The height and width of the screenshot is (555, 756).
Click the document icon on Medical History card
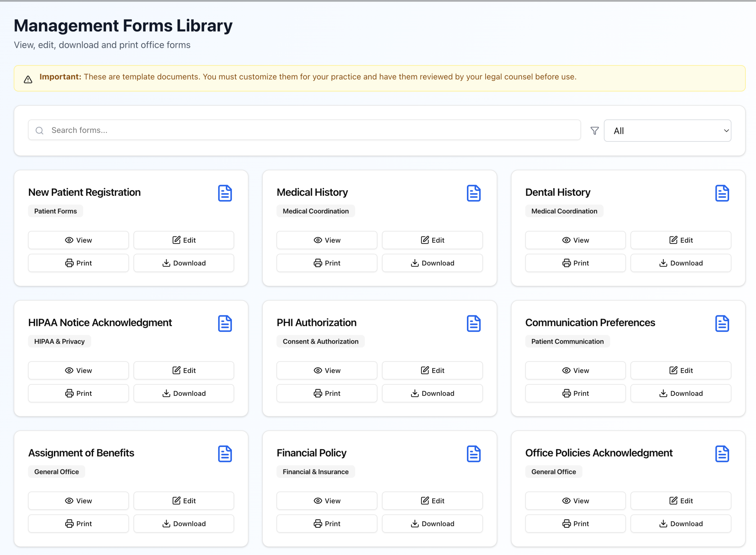click(x=473, y=193)
